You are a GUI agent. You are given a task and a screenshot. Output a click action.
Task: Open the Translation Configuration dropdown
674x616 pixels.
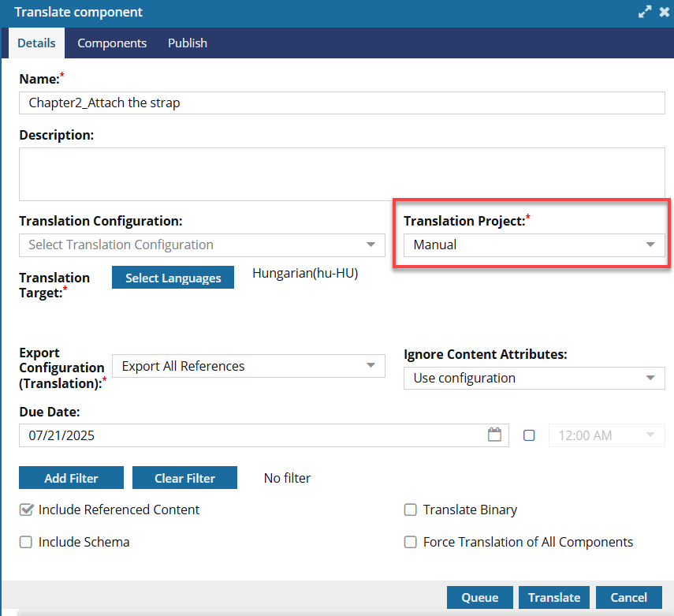[202, 245]
